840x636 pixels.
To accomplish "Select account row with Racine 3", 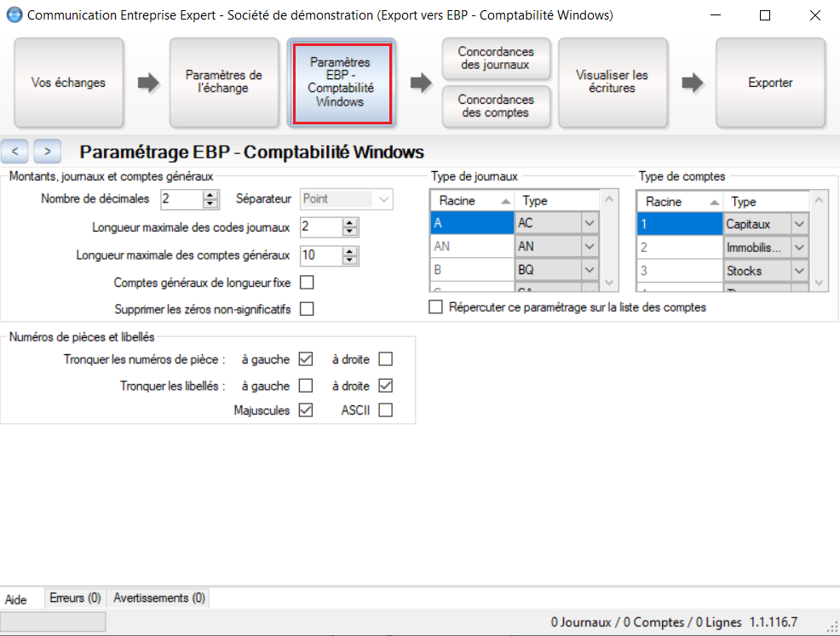I will 681,271.
